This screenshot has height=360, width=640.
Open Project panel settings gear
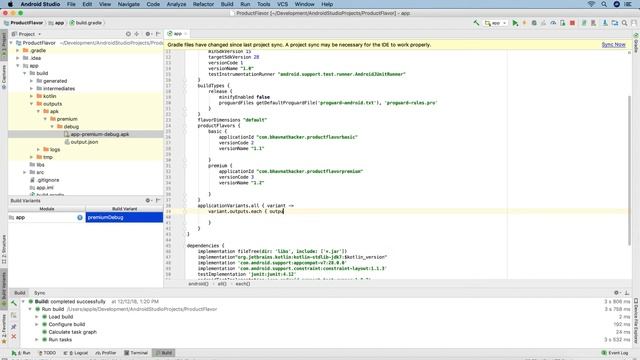point(148,34)
